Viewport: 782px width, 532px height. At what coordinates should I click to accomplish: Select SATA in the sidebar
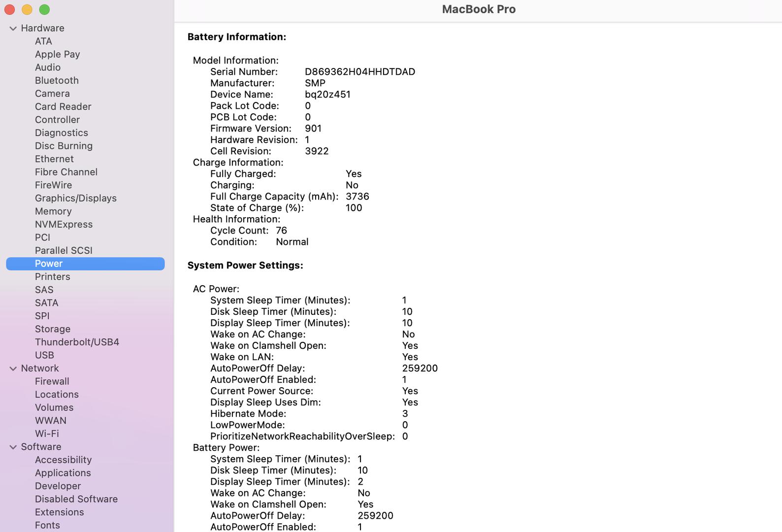click(46, 303)
